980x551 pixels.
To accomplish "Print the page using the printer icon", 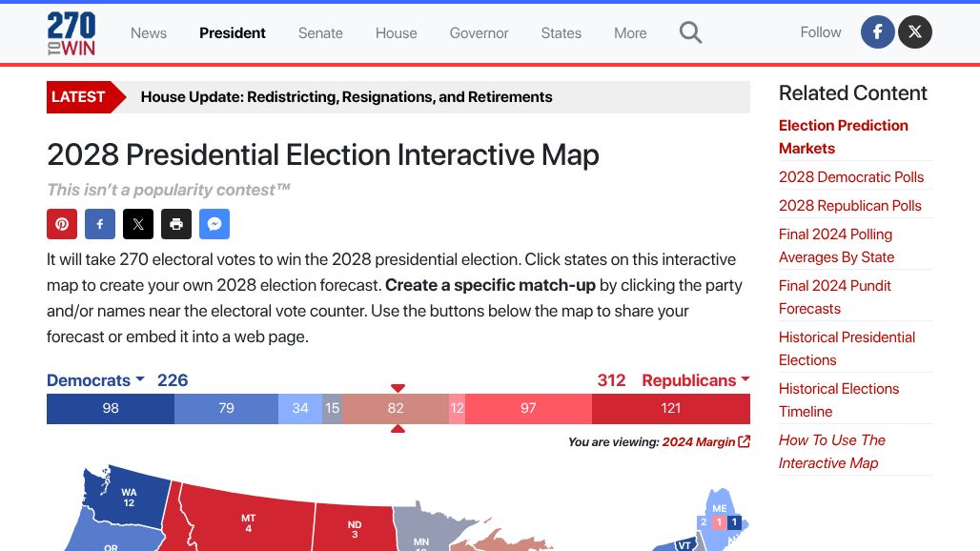I will 176,224.
